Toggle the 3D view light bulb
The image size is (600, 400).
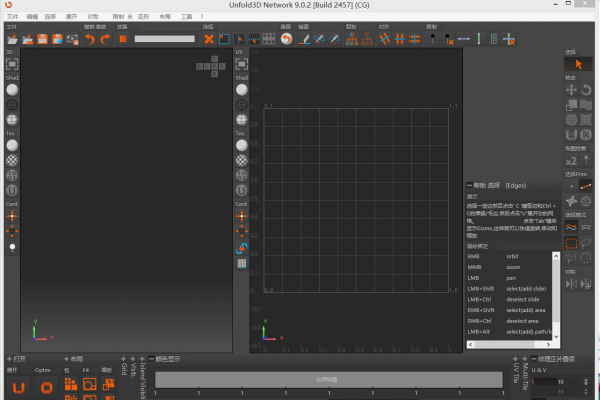point(12,248)
